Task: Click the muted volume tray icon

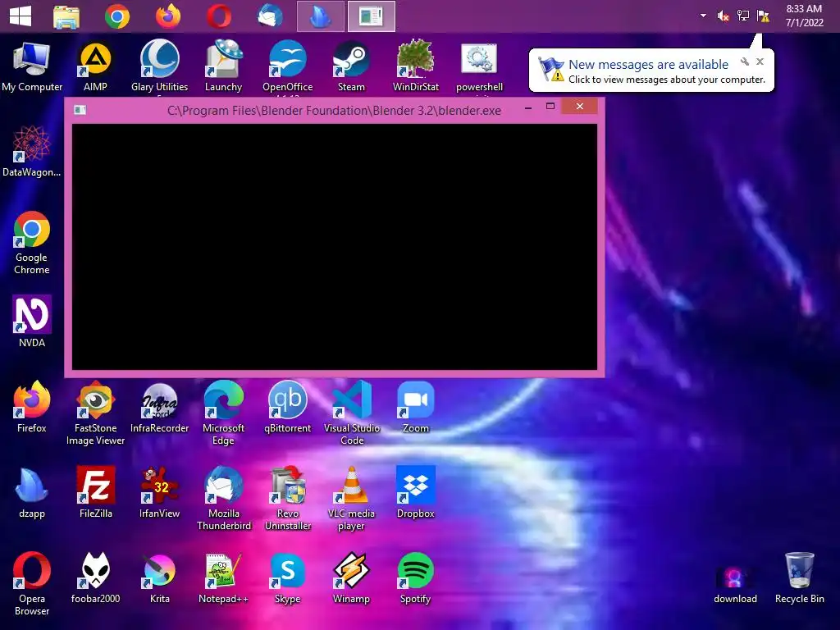Action: tap(724, 16)
